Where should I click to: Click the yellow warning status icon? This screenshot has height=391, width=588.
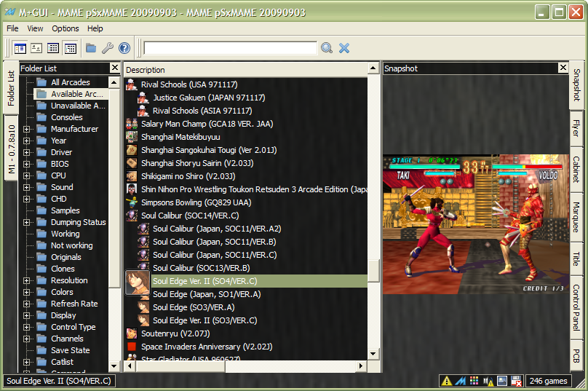point(446,382)
